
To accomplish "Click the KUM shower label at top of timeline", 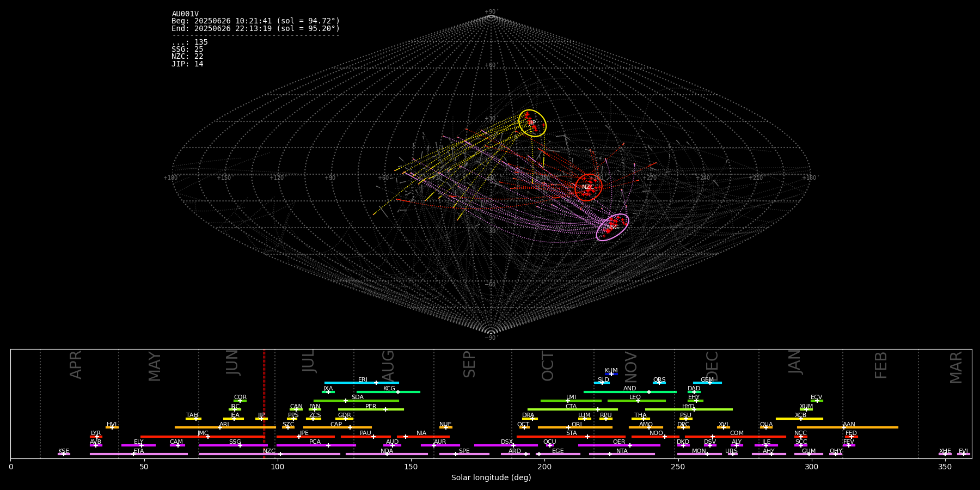I will 611,371.
